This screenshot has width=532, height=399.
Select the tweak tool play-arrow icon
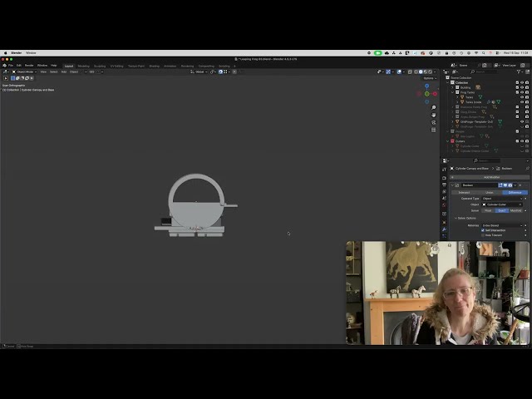click(6, 78)
